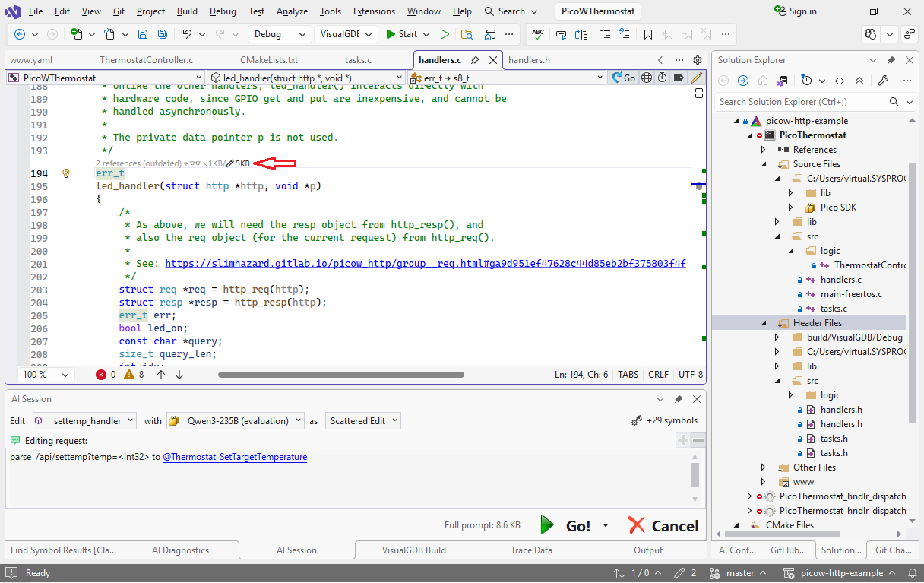The image size is (924, 583).
Task: Click the Save All toolbar icon
Action: 162,34
